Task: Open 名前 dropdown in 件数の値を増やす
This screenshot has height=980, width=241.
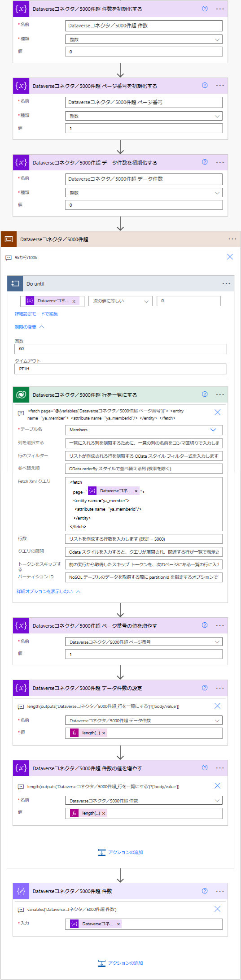Action: pyautogui.click(x=144, y=800)
